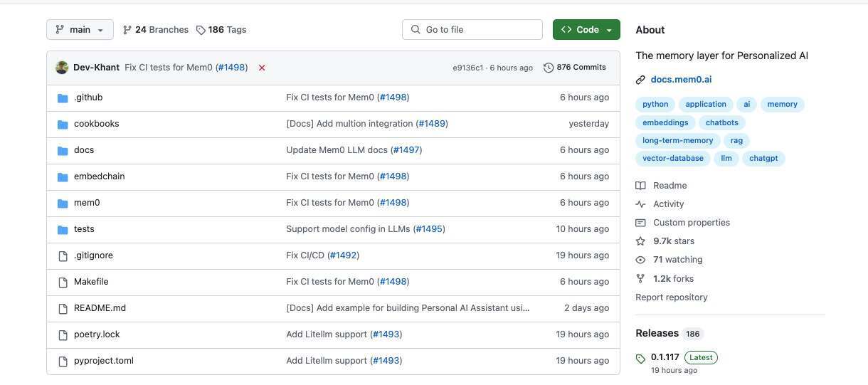
Task: View the 186 Tags link
Action: pyautogui.click(x=221, y=30)
